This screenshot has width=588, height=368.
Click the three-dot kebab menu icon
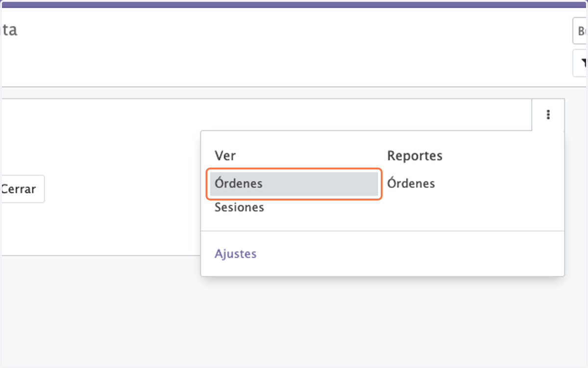(x=548, y=115)
